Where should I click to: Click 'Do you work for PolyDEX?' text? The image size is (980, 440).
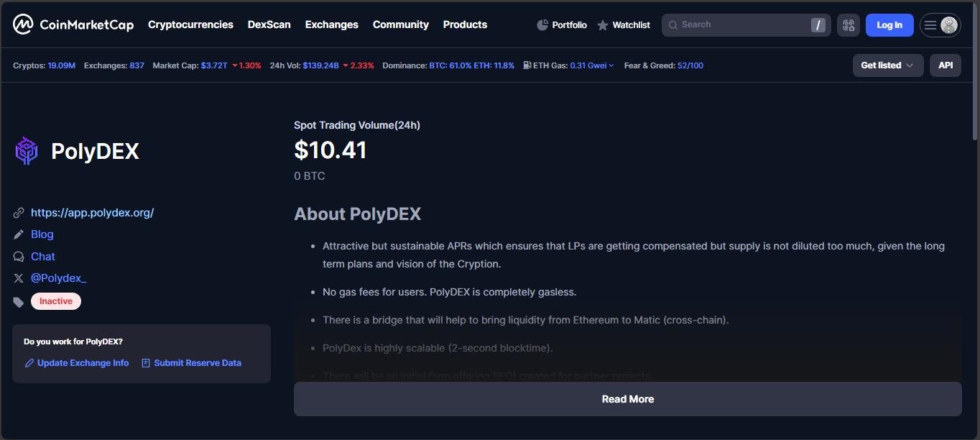click(73, 342)
